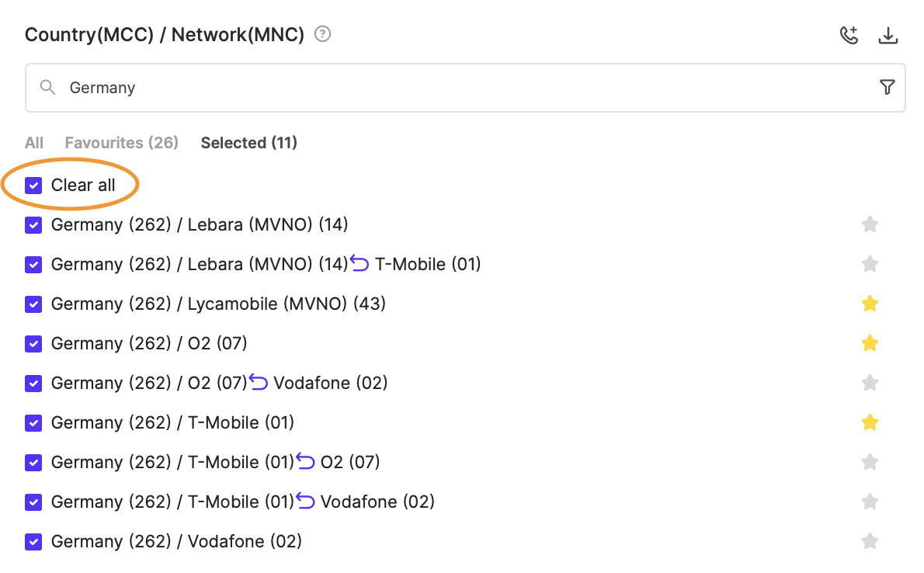Click the add phone number icon
The height and width of the screenshot is (573, 924).
pyautogui.click(x=849, y=35)
